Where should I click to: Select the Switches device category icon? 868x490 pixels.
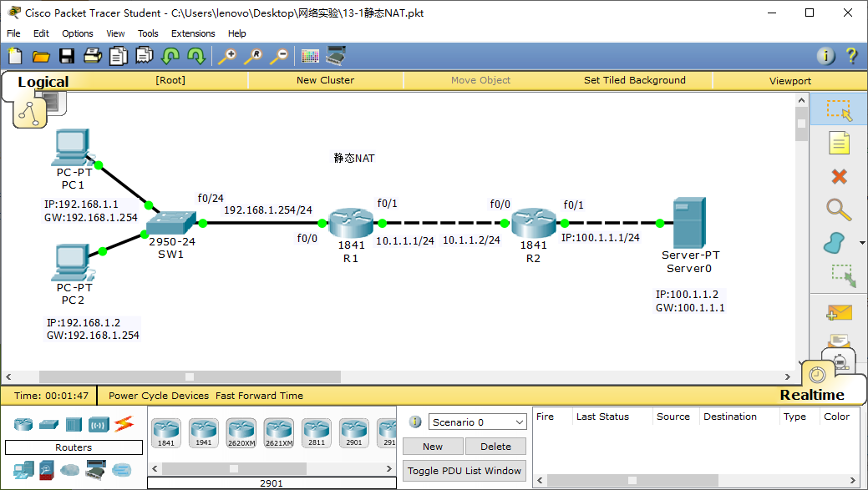pos(48,425)
